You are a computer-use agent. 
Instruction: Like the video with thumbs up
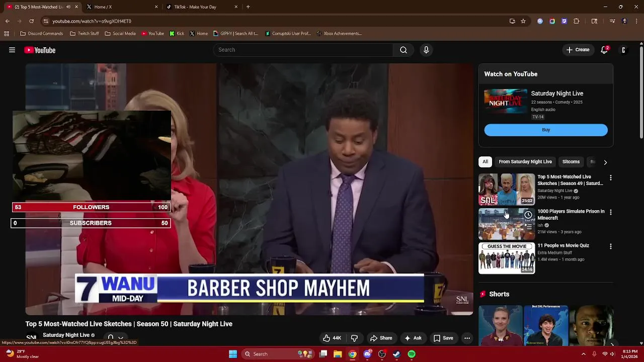[x=332, y=338]
